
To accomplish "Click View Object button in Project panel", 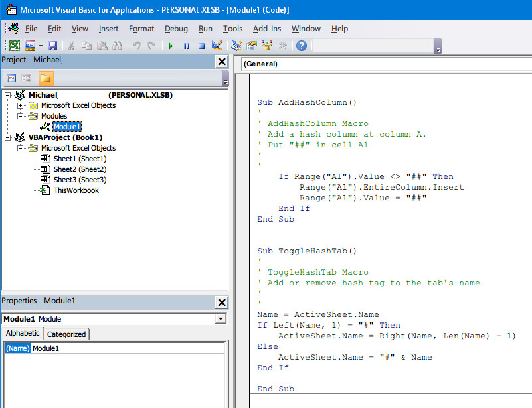I will 27,78.
